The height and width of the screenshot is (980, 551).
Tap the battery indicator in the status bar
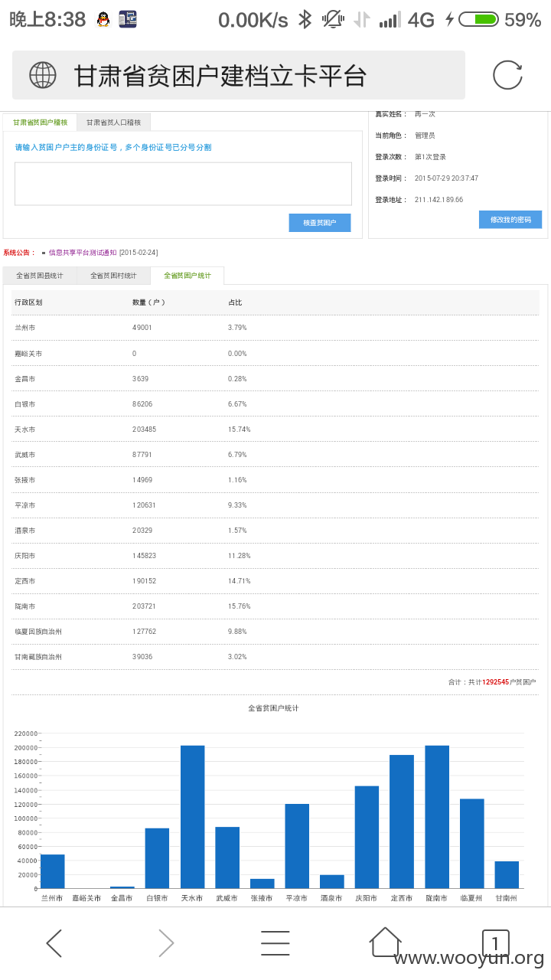[x=478, y=19]
